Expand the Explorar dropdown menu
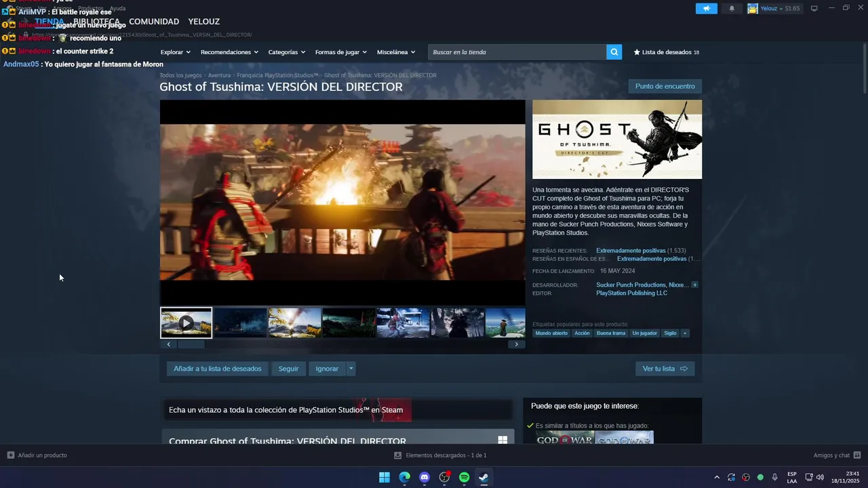The height and width of the screenshot is (488, 868). [x=176, y=52]
